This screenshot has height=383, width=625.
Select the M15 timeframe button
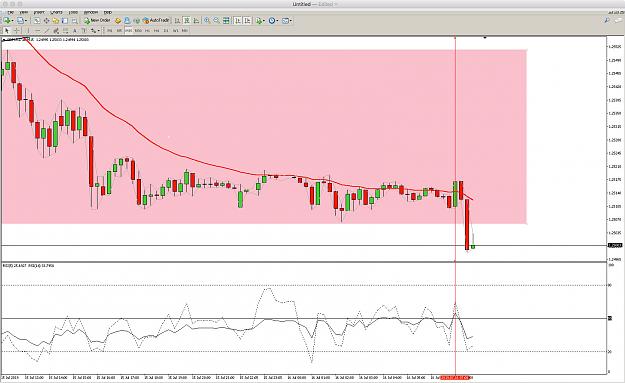pos(128,30)
